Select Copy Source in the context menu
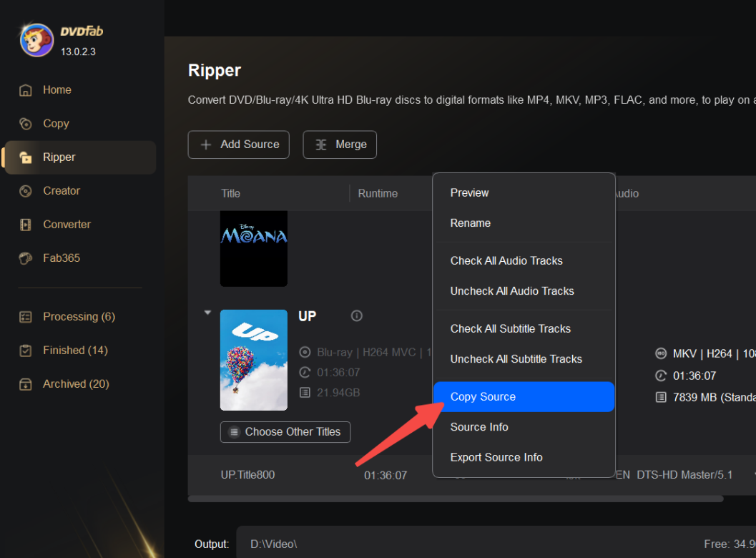Viewport: 756px width, 558px height. coord(483,397)
